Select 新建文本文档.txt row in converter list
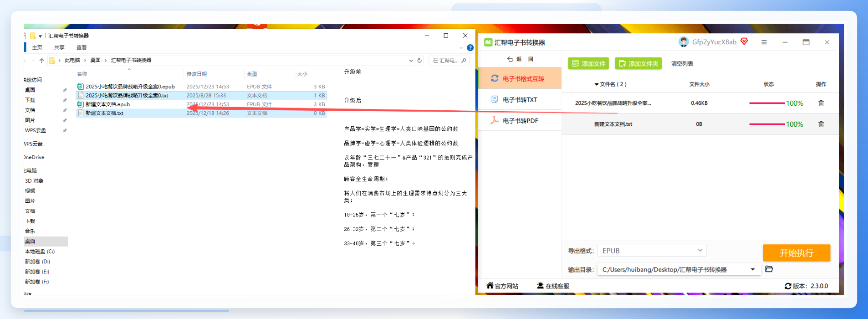The image size is (868, 319). (x=700, y=124)
